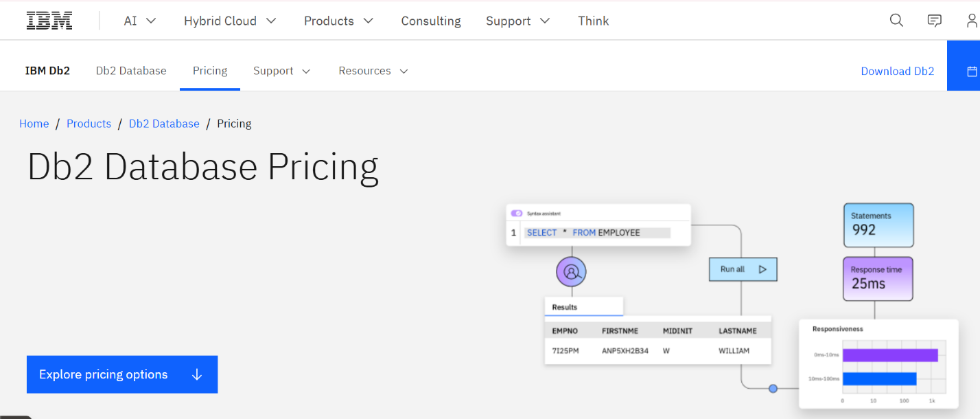
Task: Expand the Support menu in top navigation
Action: (518, 21)
